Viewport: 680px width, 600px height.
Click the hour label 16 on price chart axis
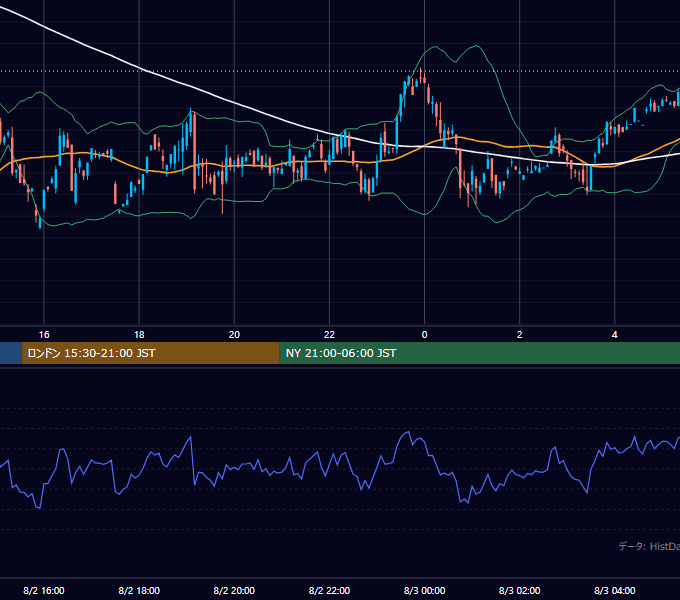click(x=44, y=335)
